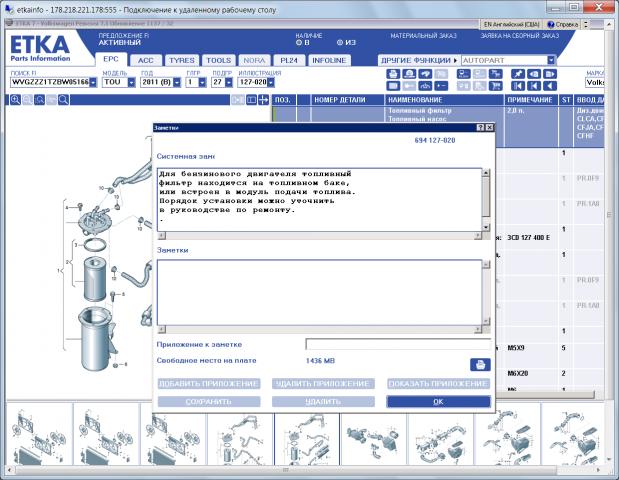The width and height of the screenshot is (619, 480).
Task: Click МАТЕРИАЛЬНЫЙ ЗАКАЗ in the header
Action: 423,36
